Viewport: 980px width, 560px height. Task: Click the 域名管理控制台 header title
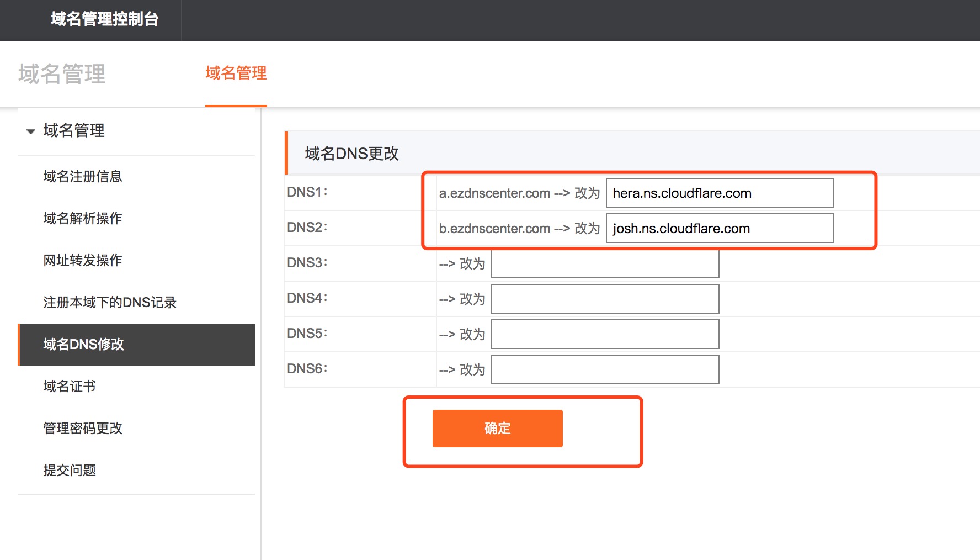coord(105,19)
